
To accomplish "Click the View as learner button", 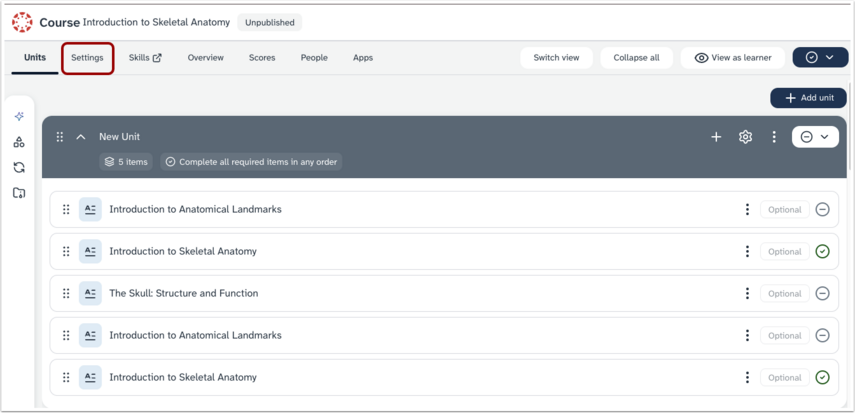I will click(733, 57).
